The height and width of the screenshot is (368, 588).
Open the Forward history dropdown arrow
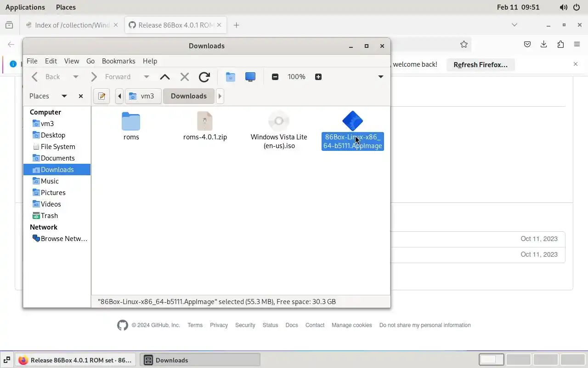click(x=147, y=77)
